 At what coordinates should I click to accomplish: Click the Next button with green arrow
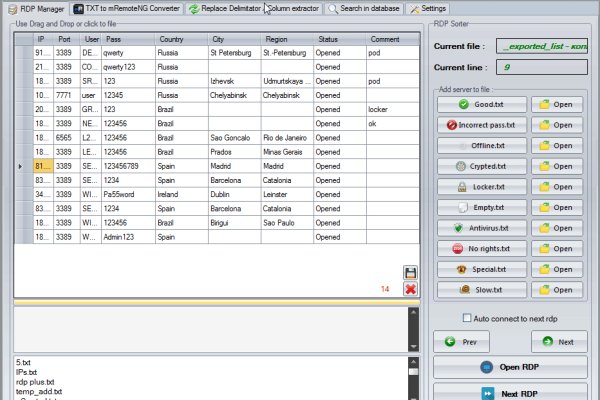click(x=558, y=342)
